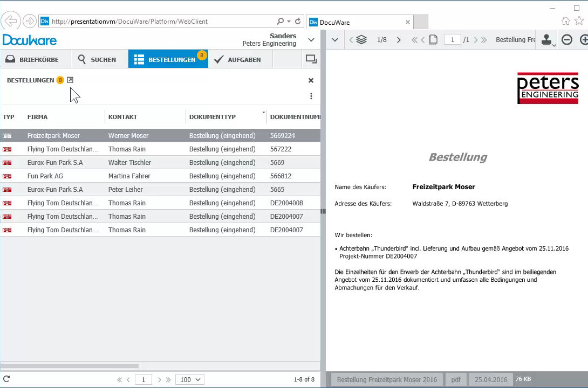The image size is (588, 388).
Task: Open the Suchen tab
Action: click(97, 60)
